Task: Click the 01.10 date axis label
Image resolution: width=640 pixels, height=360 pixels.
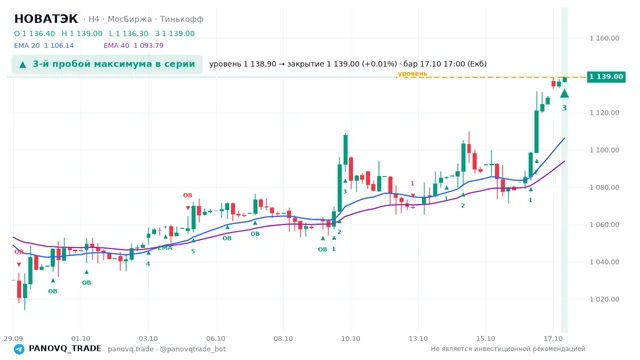Action: [x=80, y=338]
